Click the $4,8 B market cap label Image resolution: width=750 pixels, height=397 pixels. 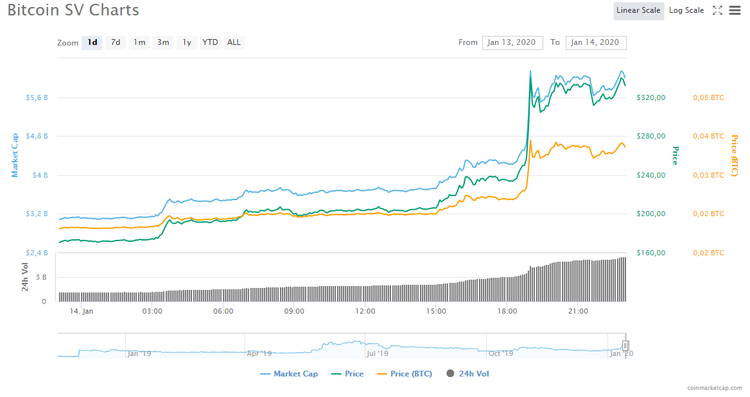click(x=37, y=136)
